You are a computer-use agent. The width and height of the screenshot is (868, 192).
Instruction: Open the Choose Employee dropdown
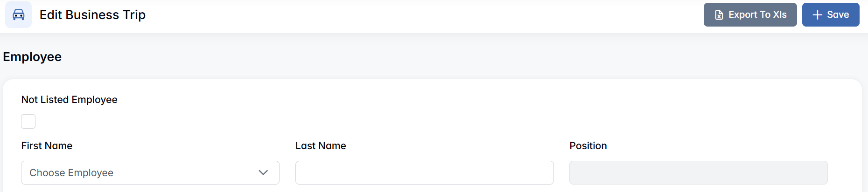[x=150, y=173]
